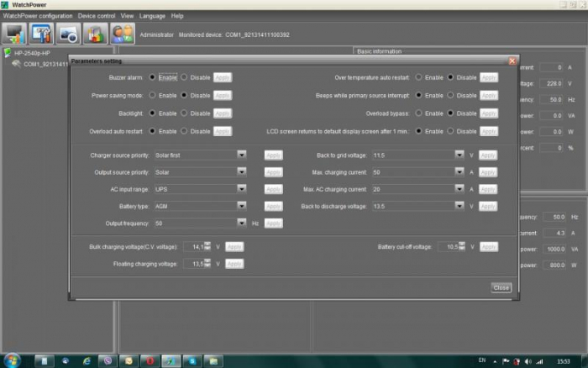The image size is (588, 368).
Task: Adjust Battery cut-off voltage stepper
Action: point(462,246)
